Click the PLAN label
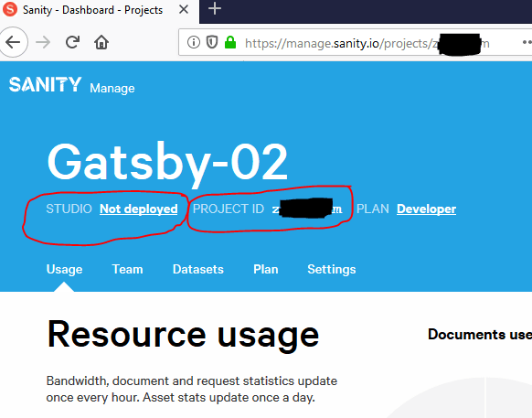532x418 pixels. pyautogui.click(x=373, y=209)
